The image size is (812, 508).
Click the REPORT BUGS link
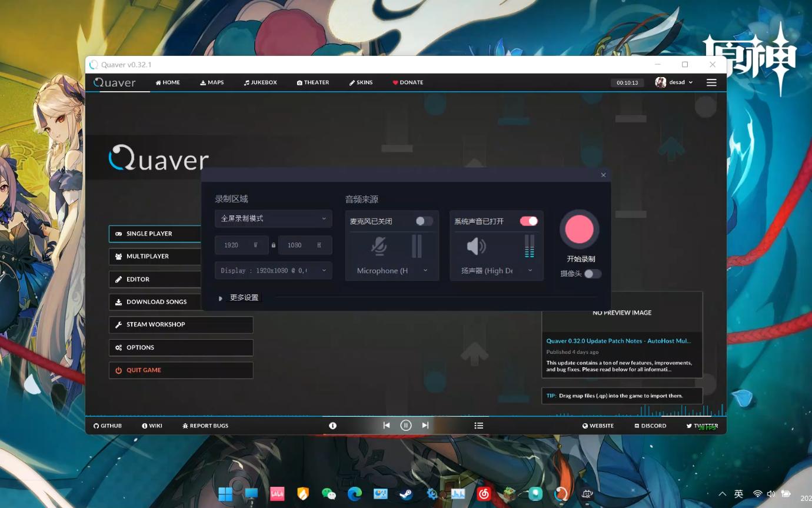click(205, 426)
